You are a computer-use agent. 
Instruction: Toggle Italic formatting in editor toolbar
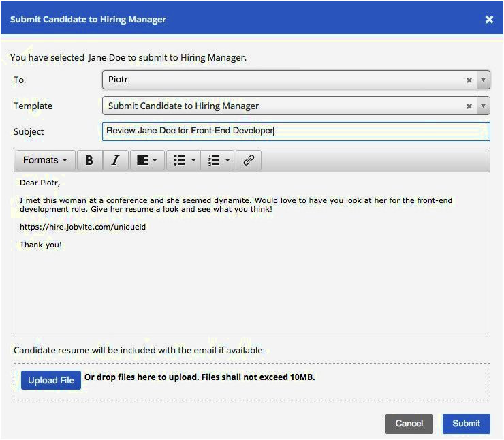click(115, 160)
